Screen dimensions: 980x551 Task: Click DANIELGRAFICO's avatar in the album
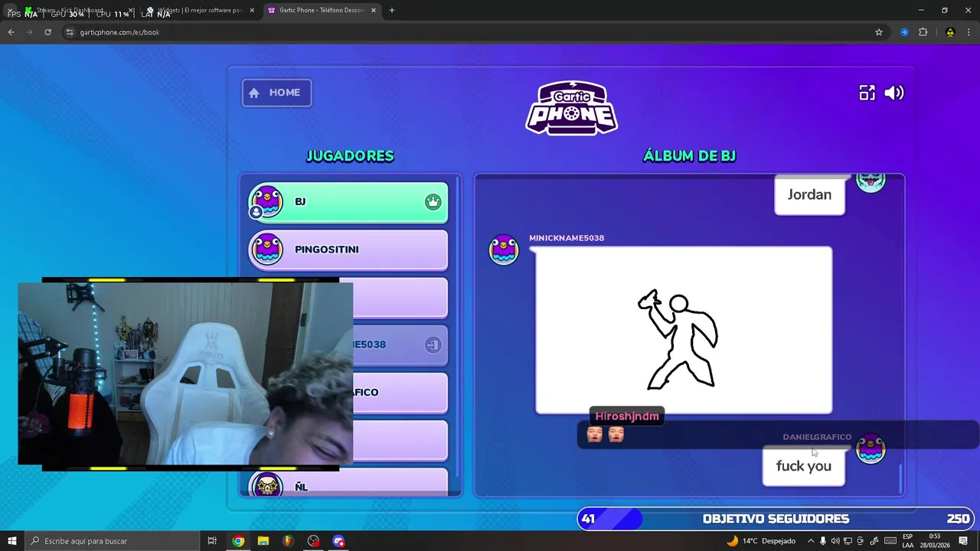click(871, 448)
